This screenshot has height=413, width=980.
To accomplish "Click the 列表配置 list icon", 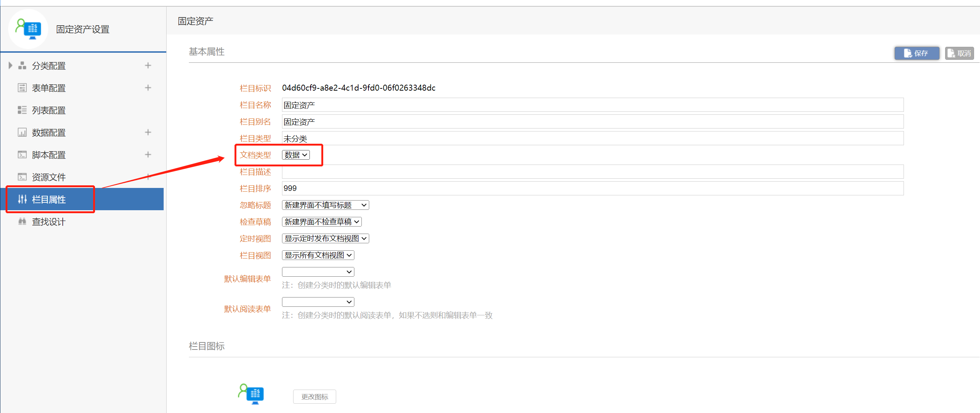I will pos(22,110).
